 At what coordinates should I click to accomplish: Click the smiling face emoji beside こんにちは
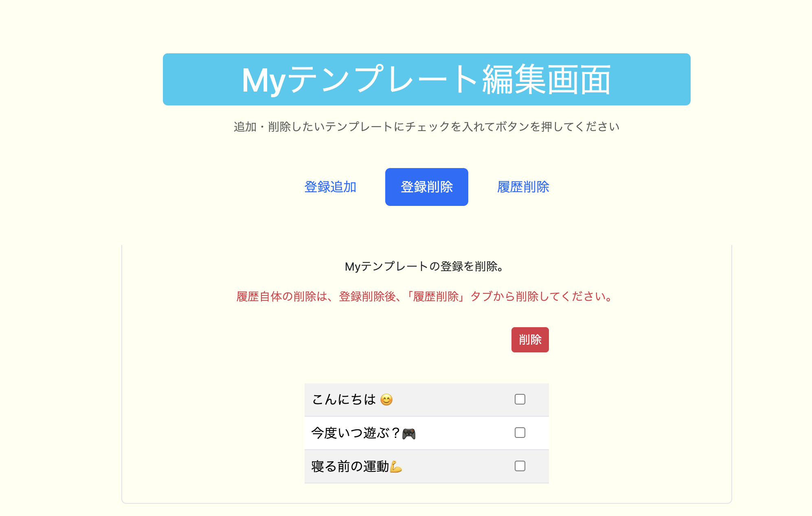click(386, 400)
